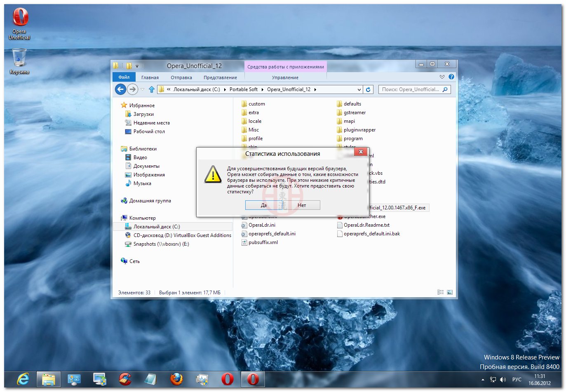Click the search field Поиск: Opera_Unofficial

pyautogui.click(x=411, y=89)
